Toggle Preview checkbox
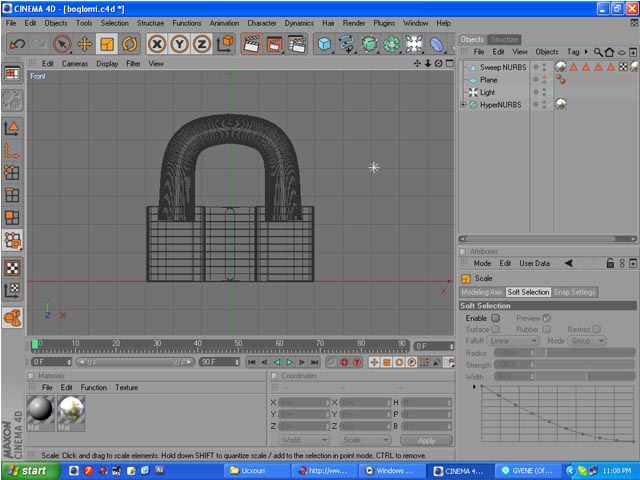 point(547,318)
